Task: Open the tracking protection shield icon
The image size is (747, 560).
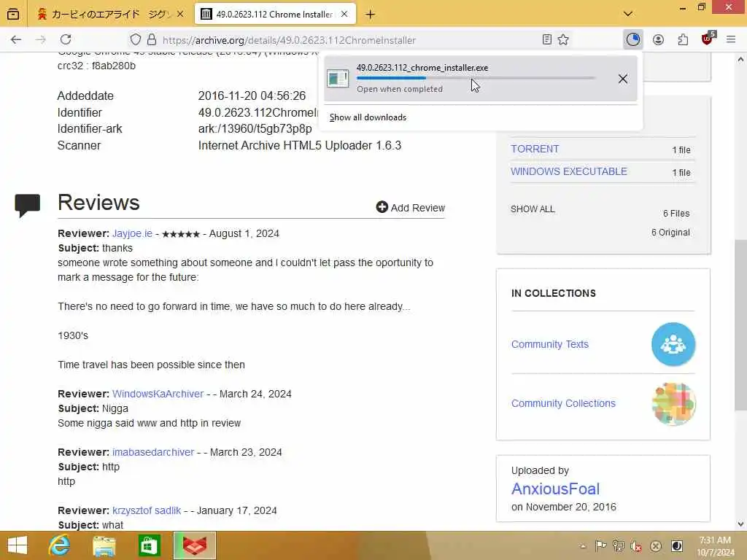Action: (135, 39)
